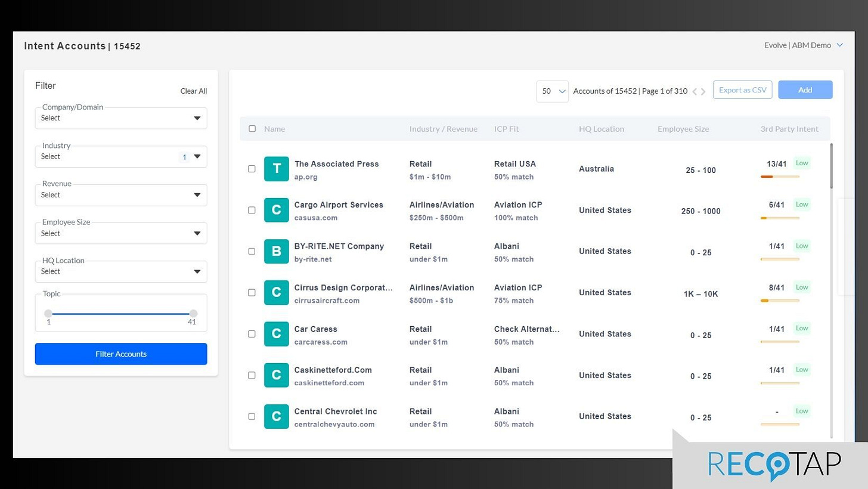Click Cargo Airport Services 'C' avatar icon
The width and height of the screenshot is (868, 489).
pos(277,210)
